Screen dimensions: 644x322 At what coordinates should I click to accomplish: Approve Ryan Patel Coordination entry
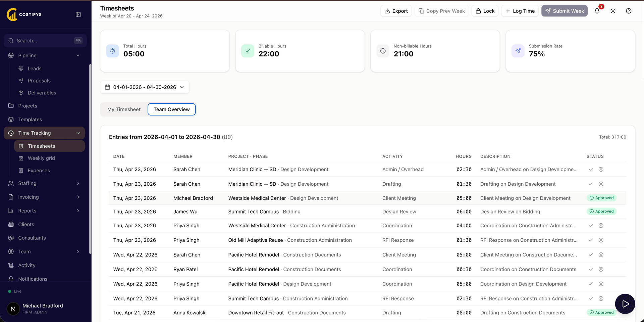(591, 269)
